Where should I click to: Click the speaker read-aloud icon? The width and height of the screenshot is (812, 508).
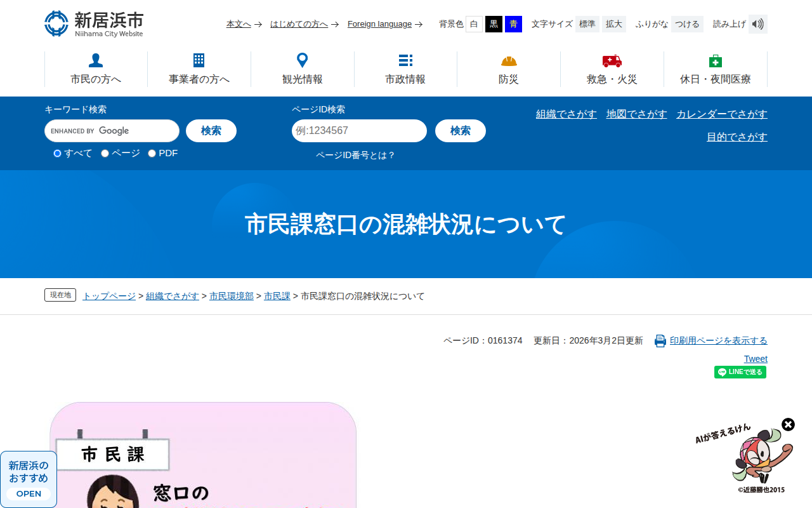(x=758, y=24)
